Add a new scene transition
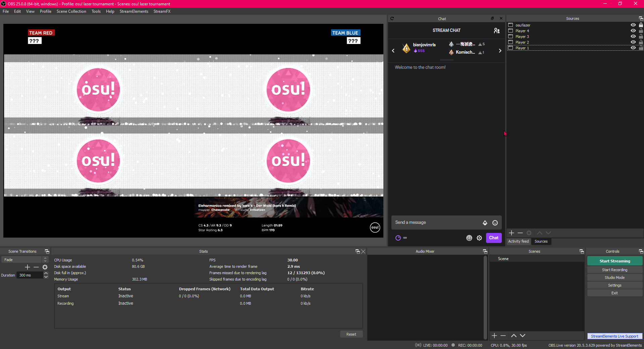 [x=28, y=267]
